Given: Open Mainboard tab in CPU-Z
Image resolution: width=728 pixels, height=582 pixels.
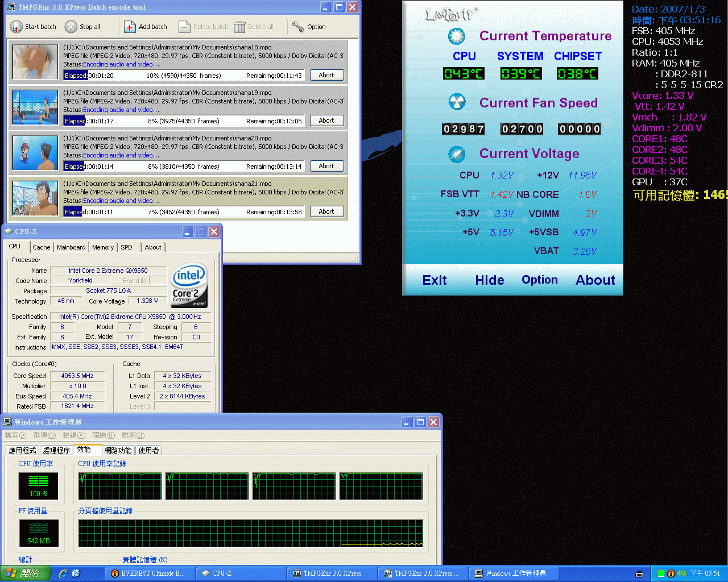Looking at the screenshot, I should [71, 247].
